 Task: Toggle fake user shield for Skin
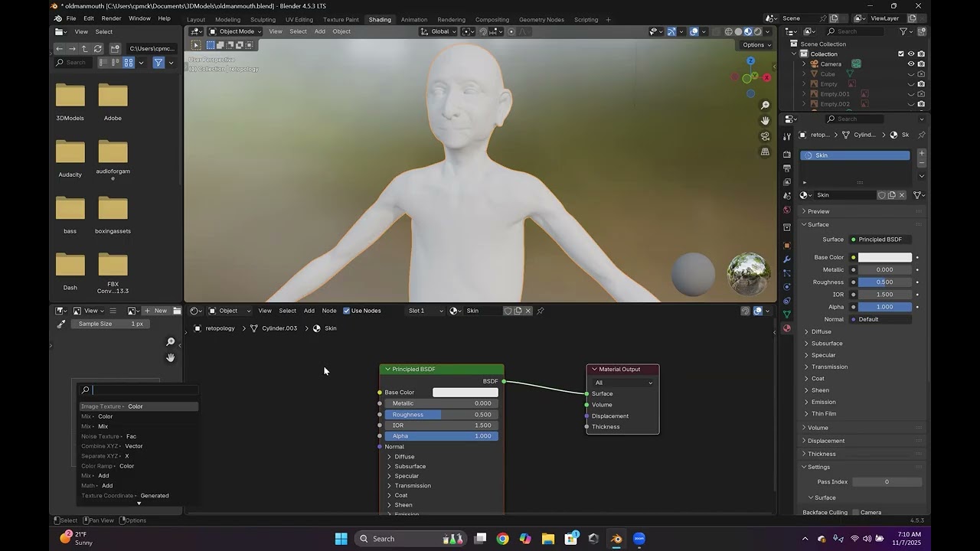(x=882, y=195)
